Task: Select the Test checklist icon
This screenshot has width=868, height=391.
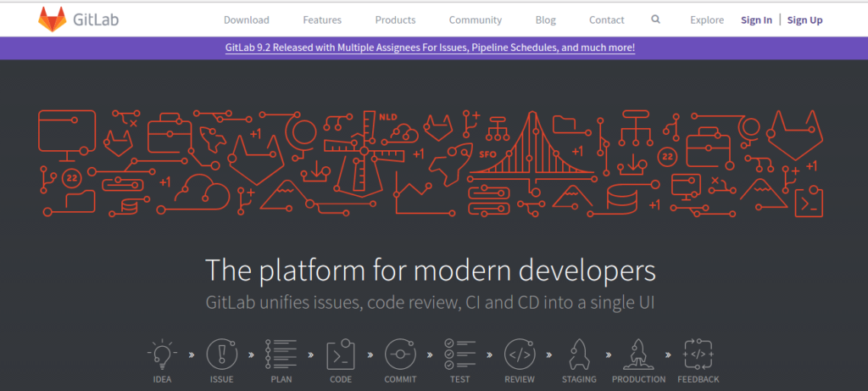Action: (x=459, y=352)
